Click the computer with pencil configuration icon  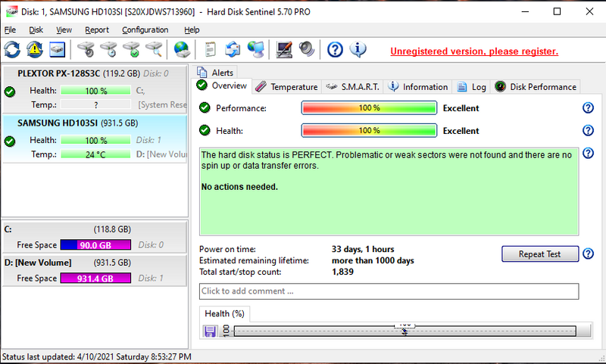pyautogui.click(x=284, y=50)
